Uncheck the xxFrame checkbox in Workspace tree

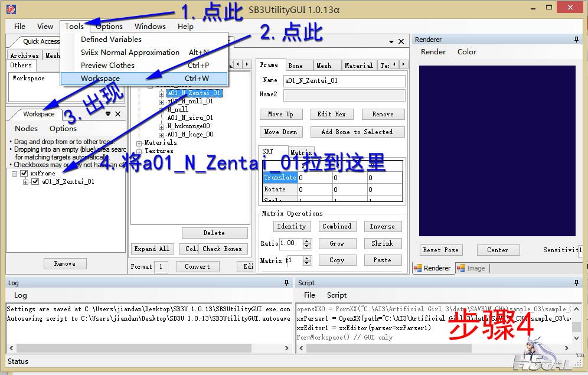24,173
